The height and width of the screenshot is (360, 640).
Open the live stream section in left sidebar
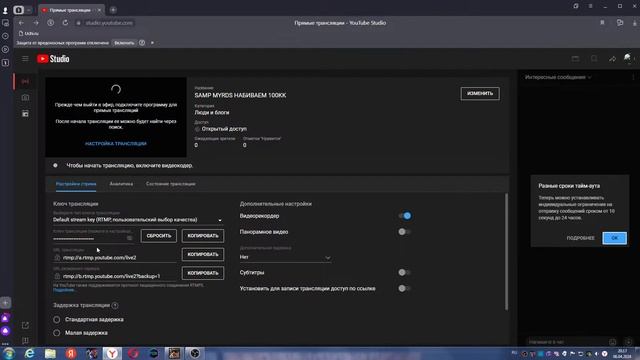coord(25,82)
